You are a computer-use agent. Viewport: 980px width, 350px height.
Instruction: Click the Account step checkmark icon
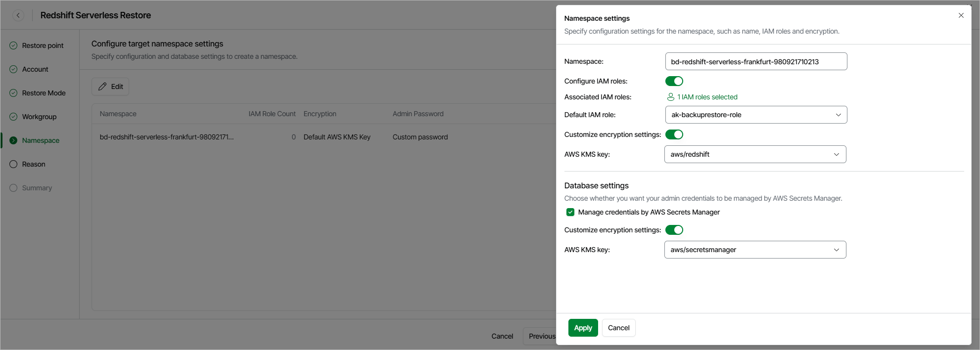click(13, 69)
